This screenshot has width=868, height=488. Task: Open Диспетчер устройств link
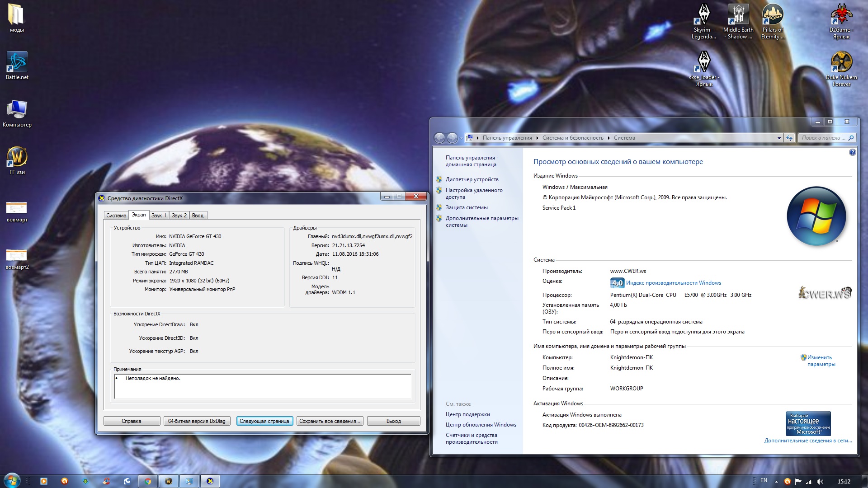472,179
